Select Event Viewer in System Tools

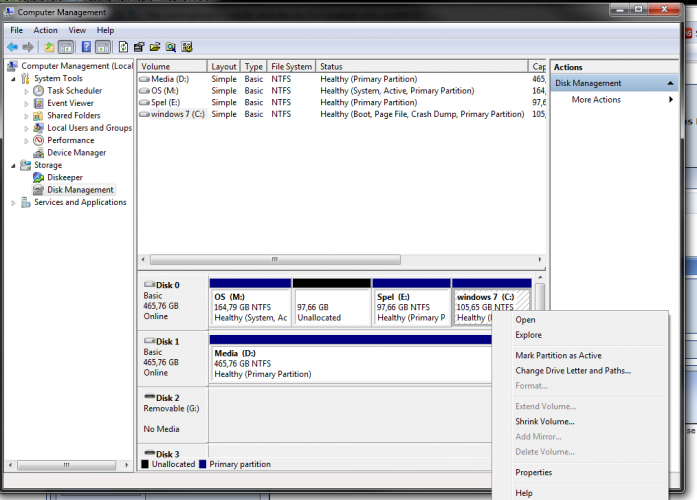70,103
